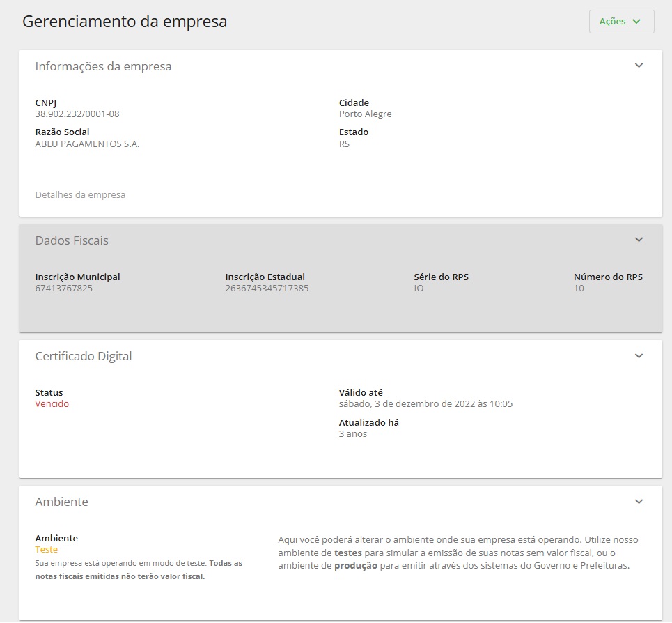Click the Informações da empresa heading

(x=103, y=67)
